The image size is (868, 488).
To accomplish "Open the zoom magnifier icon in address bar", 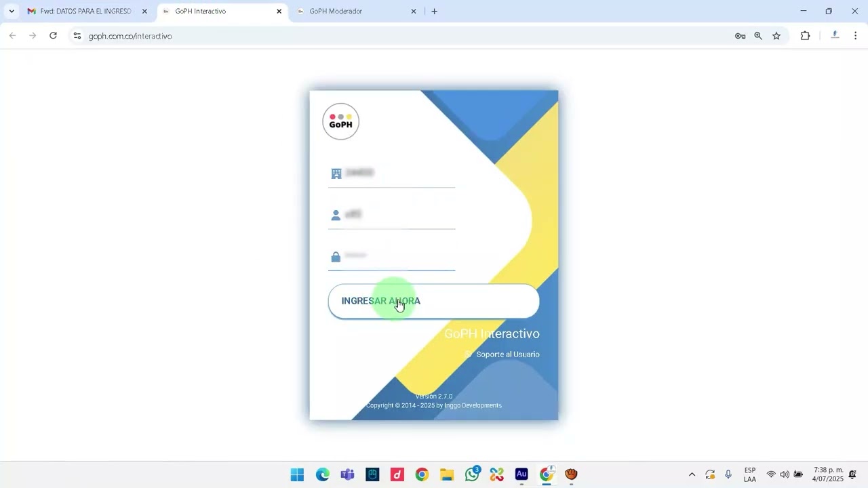I will pyautogui.click(x=758, y=36).
